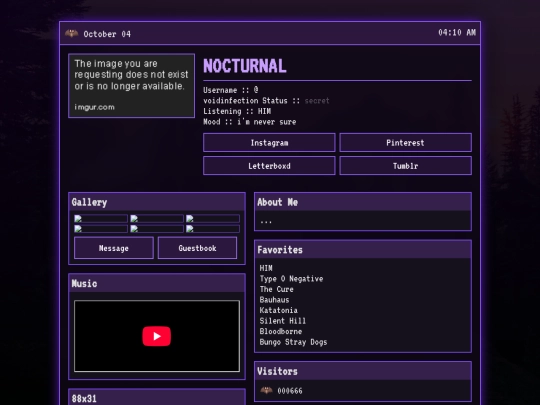The width and height of the screenshot is (540, 405).
Task: Click the Favorites panel header
Action: tap(363, 250)
